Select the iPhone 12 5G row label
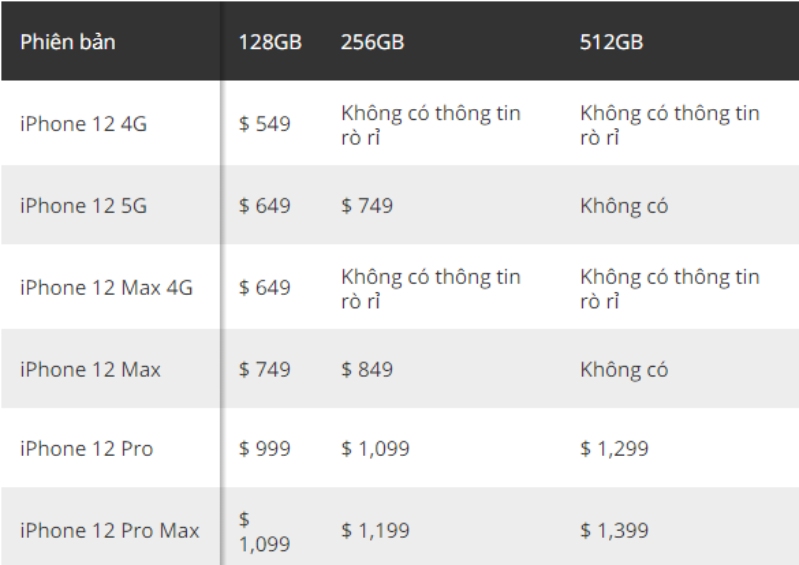Image resolution: width=799 pixels, height=565 pixels. (83, 207)
